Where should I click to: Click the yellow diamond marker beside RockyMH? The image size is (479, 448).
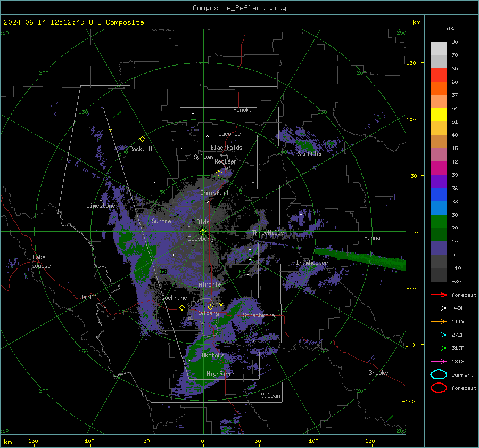pyautogui.click(x=142, y=139)
